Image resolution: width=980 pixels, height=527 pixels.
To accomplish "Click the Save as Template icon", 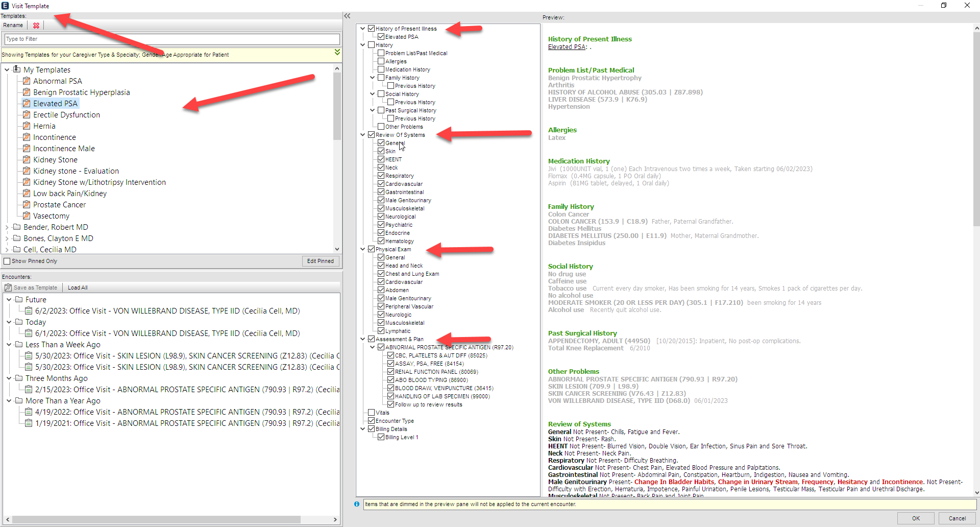I will coord(8,288).
